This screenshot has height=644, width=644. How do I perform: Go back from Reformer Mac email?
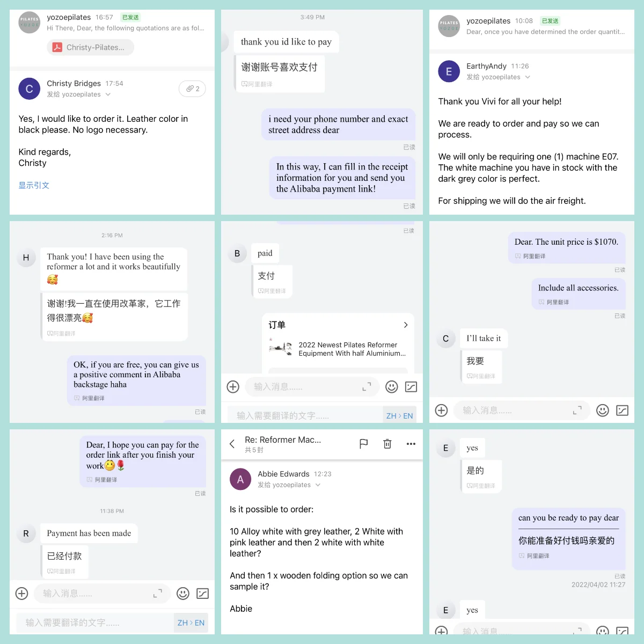pos(232,444)
